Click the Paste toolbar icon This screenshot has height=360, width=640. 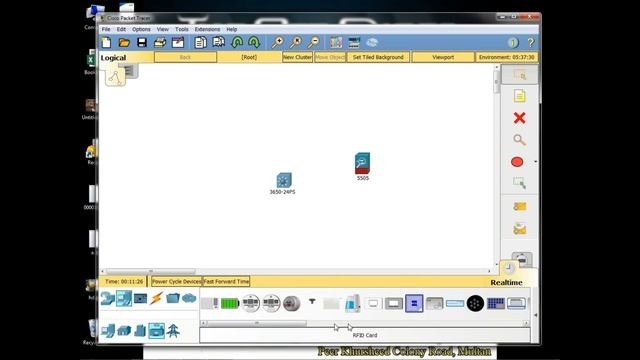coord(218,42)
